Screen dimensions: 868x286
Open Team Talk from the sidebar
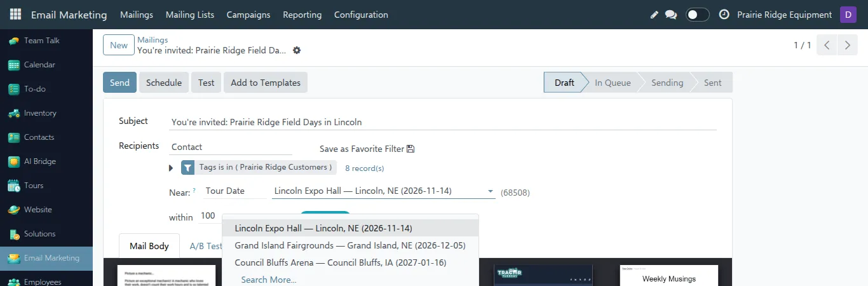click(46, 41)
